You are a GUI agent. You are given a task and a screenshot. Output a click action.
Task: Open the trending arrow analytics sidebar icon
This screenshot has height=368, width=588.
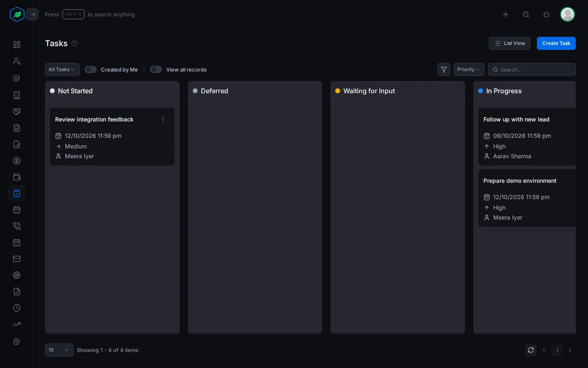tap(17, 324)
